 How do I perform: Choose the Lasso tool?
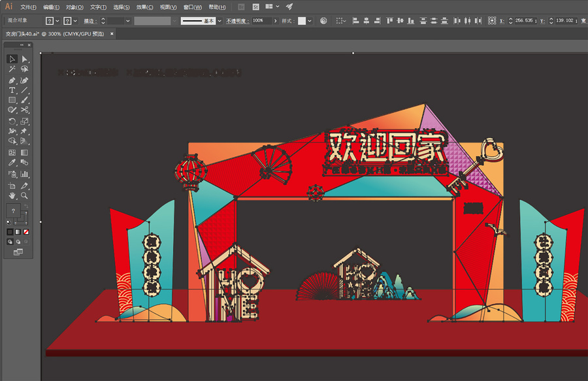24,69
